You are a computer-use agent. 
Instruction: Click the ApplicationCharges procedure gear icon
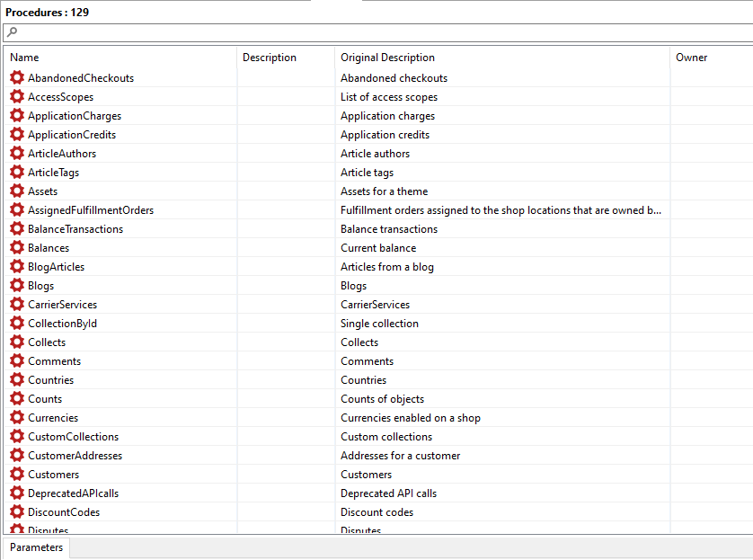[x=17, y=116]
